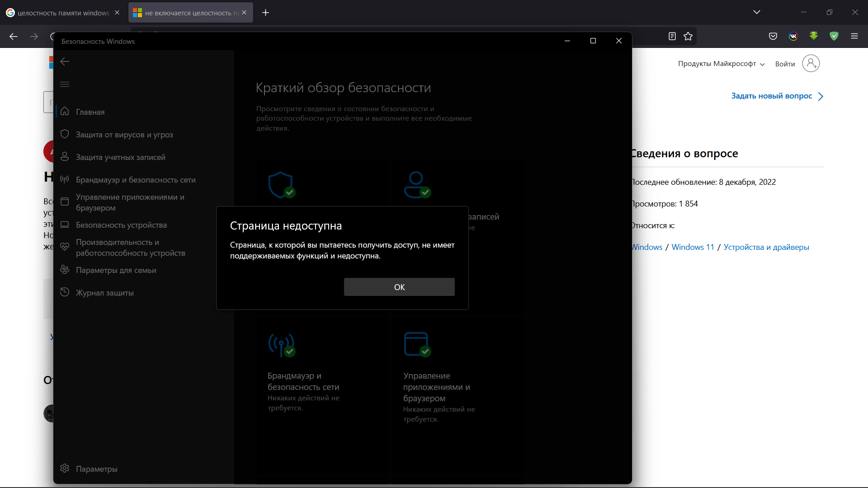Open a new browser tab
The height and width of the screenshot is (488, 868).
click(x=266, y=13)
